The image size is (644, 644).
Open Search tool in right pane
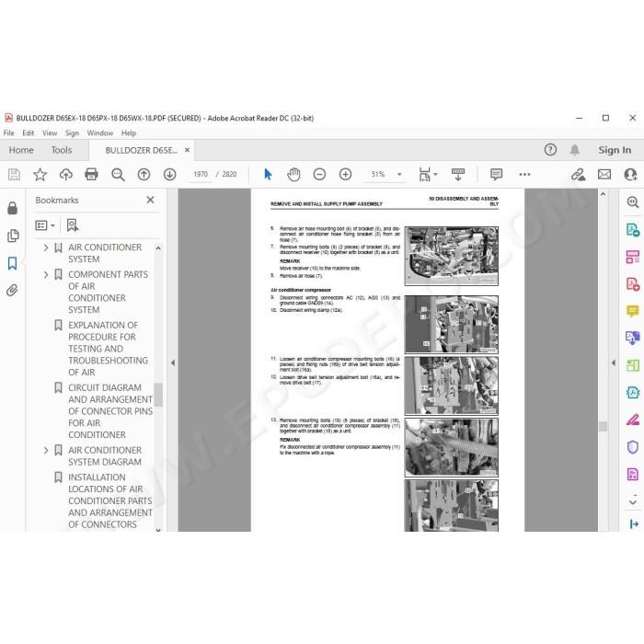pos(633,202)
